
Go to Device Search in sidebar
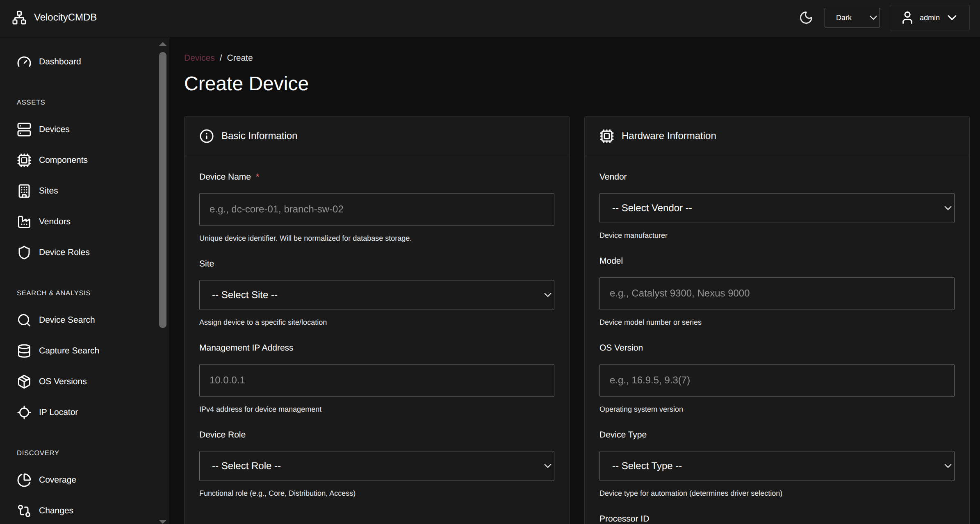(x=66, y=320)
